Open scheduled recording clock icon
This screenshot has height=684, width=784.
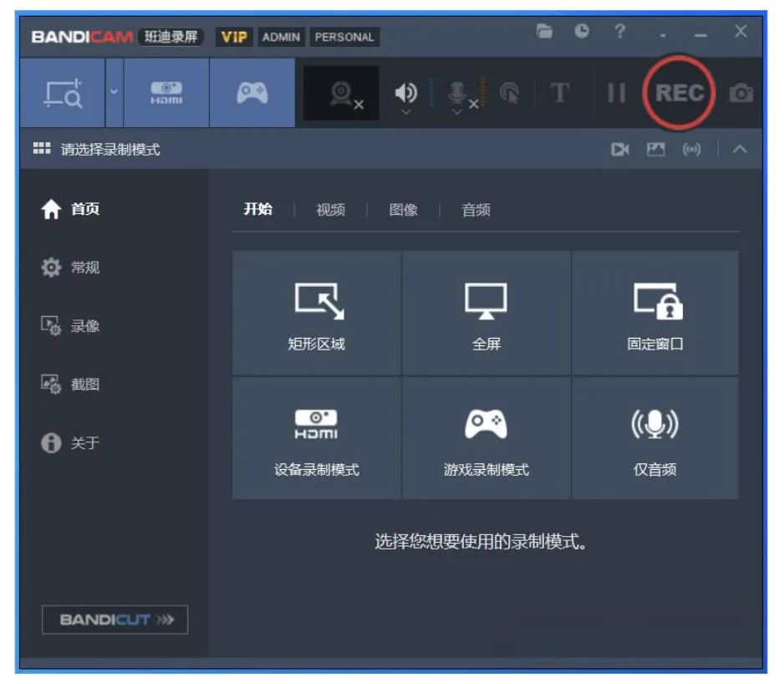pyautogui.click(x=582, y=31)
